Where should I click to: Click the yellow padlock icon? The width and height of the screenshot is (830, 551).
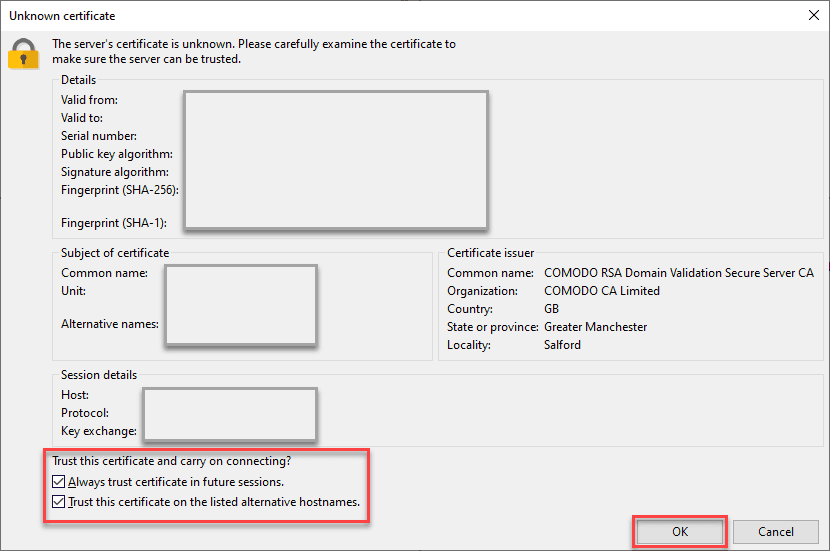(23, 53)
